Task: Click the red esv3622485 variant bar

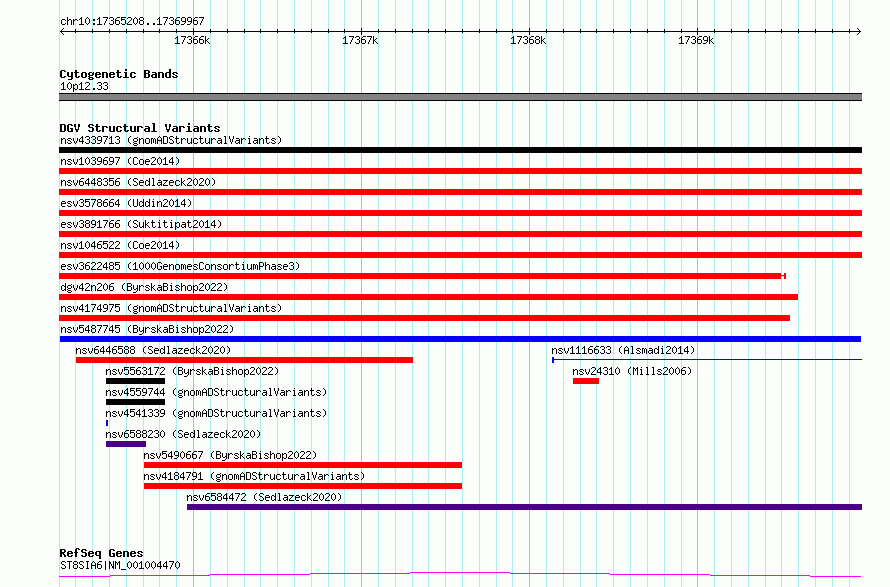Action: [x=422, y=276]
